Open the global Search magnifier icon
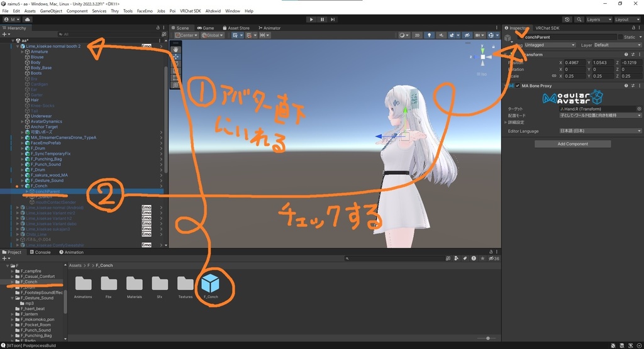The width and height of the screenshot is (644, 349). [579, 19]
